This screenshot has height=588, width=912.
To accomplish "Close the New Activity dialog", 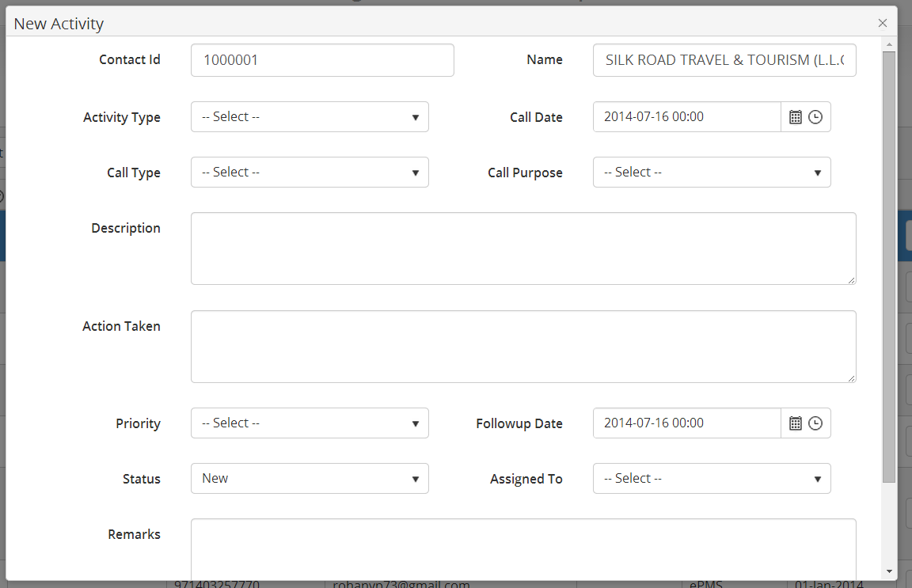I will (883, 24).
